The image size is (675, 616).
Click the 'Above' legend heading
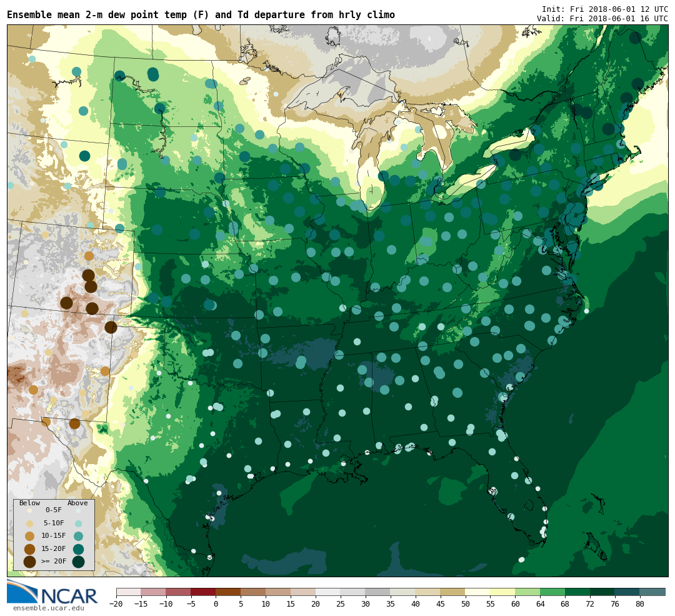tap(77, 503)
